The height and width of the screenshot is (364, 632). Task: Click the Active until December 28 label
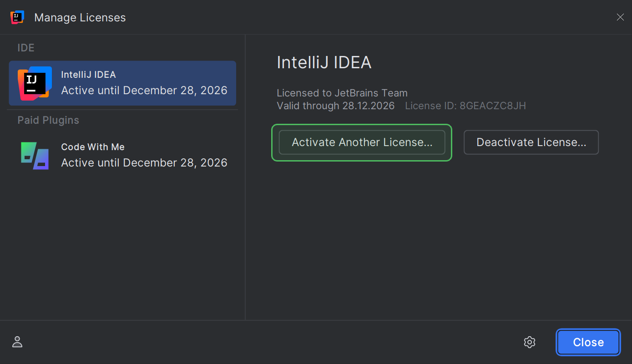[x=144, y=90]
